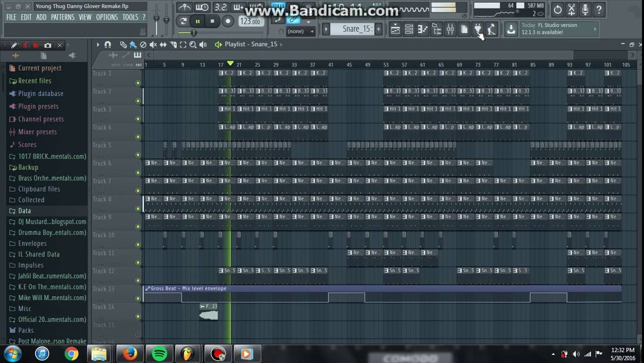Open the (none) snap dropdown
The image size is (644, 363).
pos(301,31)
